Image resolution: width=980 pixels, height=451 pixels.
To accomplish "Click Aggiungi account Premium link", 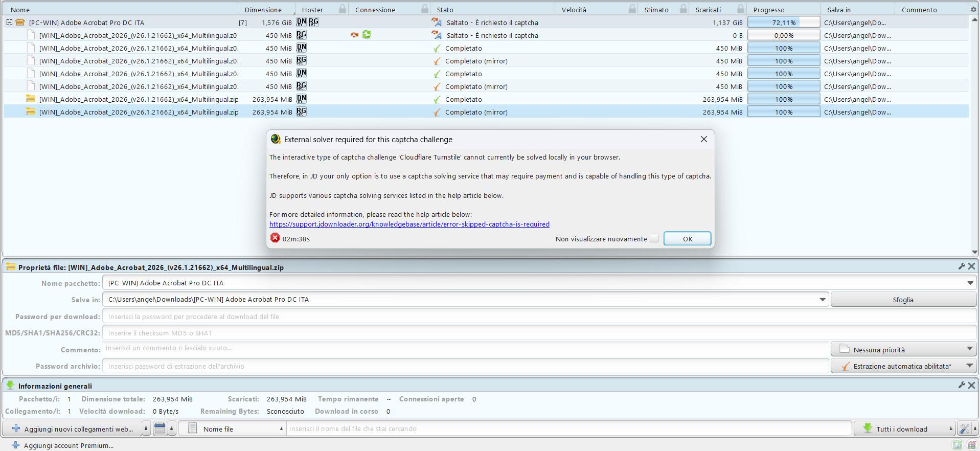I will pos(69,445).
